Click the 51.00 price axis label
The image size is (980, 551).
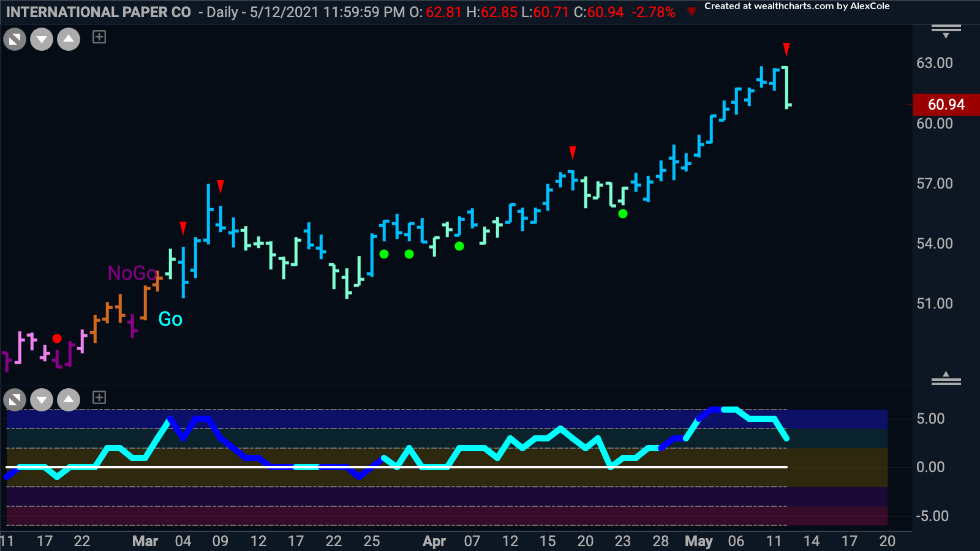(x=935, y=304)
